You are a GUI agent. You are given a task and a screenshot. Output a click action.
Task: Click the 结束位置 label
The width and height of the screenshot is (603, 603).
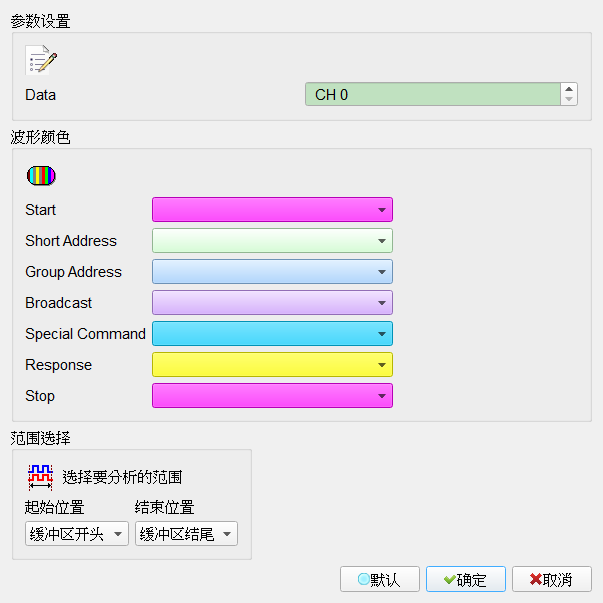point(165,507)
